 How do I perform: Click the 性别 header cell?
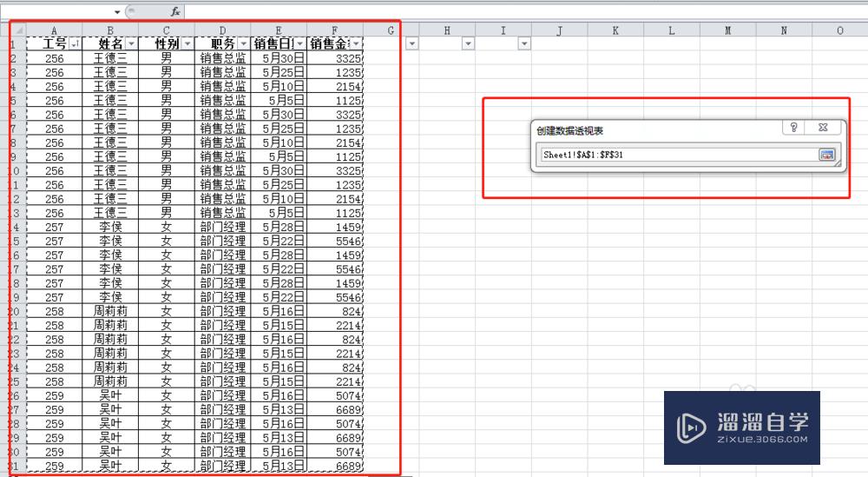pos(167,43)
